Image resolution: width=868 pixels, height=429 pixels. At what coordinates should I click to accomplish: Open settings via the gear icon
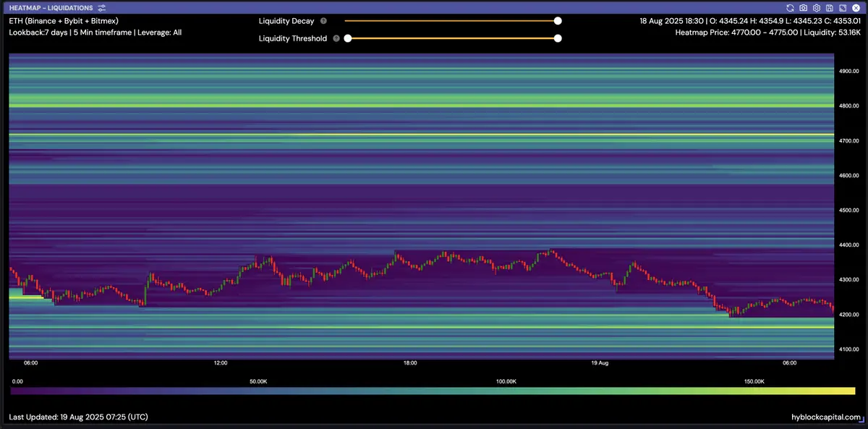(816, 7)
